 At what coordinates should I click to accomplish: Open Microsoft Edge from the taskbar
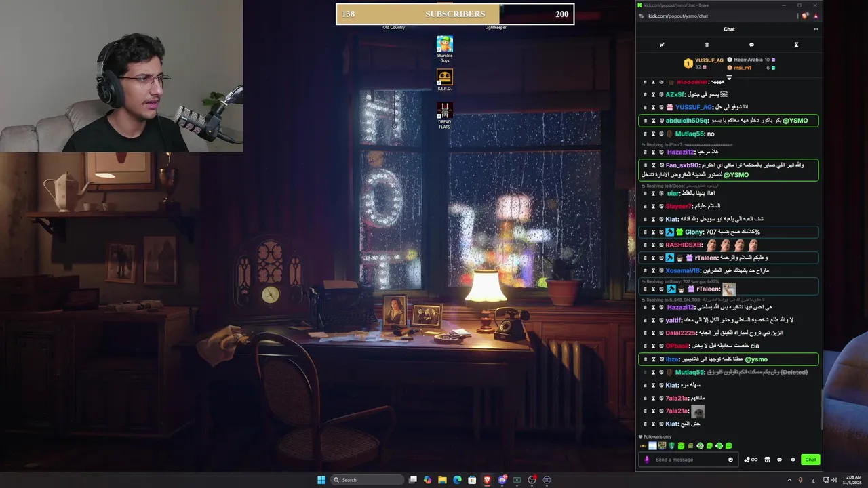coord(457,480)
